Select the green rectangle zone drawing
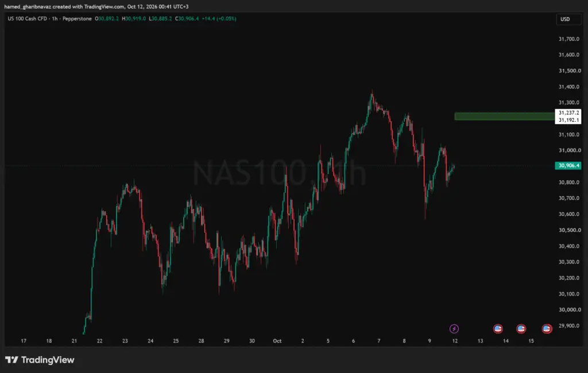This screenshot has width=588, height=373. click(x=504, y=116)
